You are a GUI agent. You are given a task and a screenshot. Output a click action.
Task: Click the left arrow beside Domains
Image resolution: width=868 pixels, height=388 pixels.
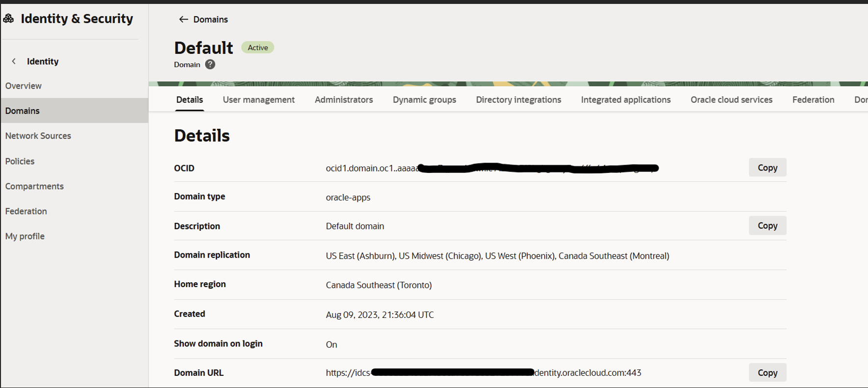point(183,19)
